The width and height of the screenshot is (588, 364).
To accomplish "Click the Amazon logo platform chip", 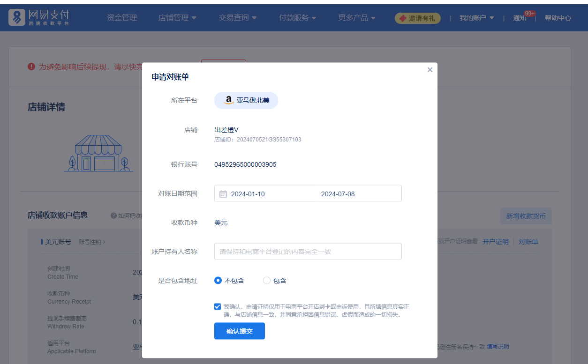I will tap(246, 100).
